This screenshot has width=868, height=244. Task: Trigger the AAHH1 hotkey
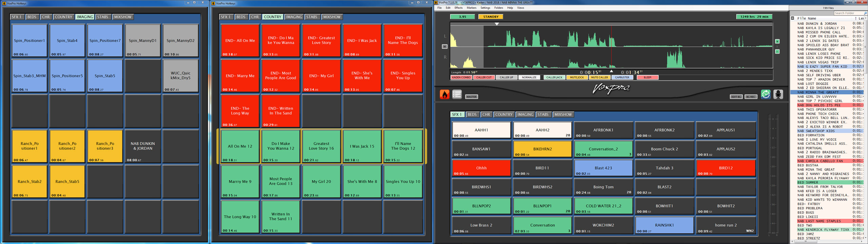[481, 130]
